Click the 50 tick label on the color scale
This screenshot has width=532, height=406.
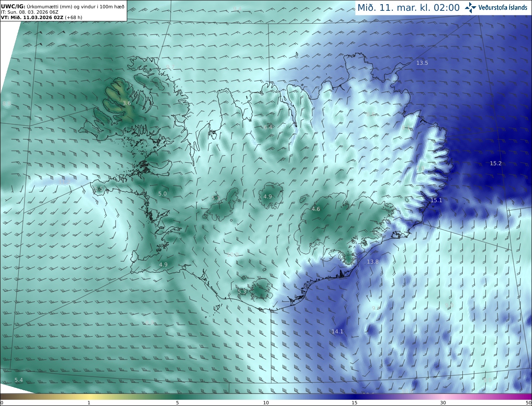[x=528, y=403]
